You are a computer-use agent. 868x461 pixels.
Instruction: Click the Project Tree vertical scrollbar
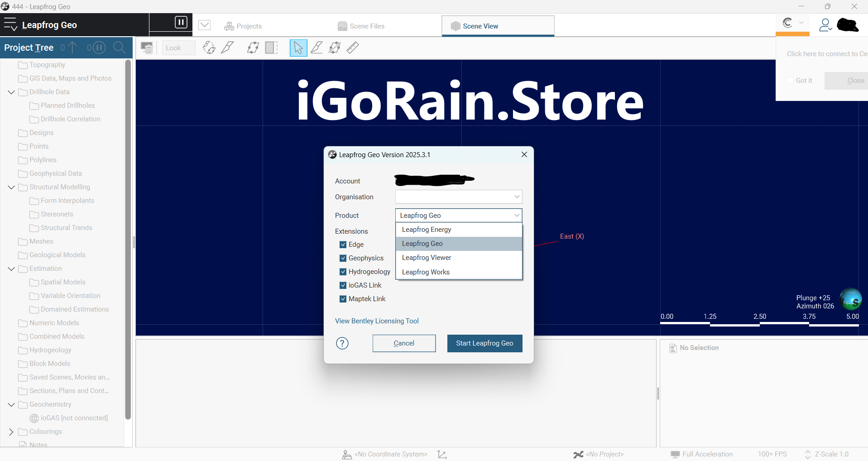pyautogui.click(x=128, y=240)
